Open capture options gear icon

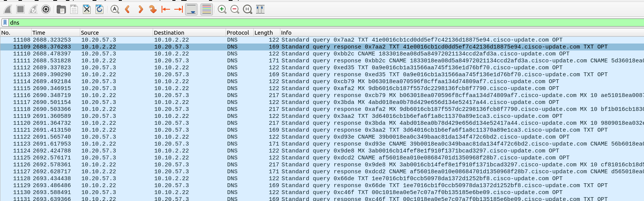tap(46, 9)
